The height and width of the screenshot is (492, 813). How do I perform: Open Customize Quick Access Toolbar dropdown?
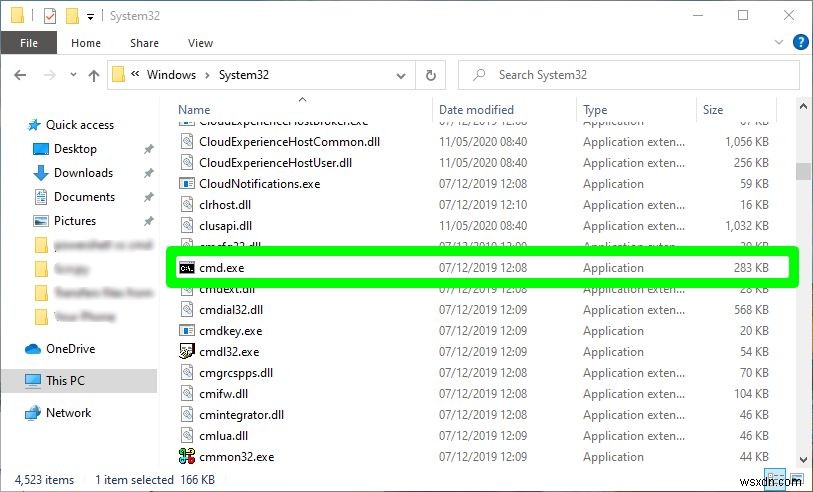point(90,17)
